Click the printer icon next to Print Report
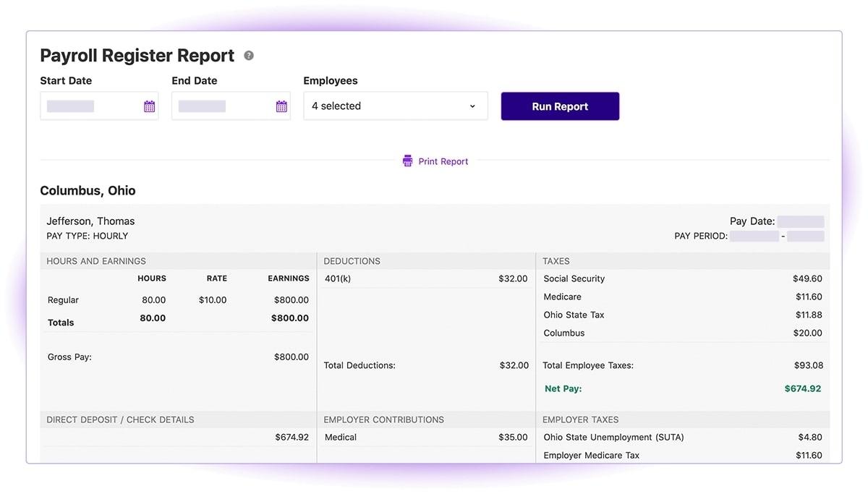 408,161
